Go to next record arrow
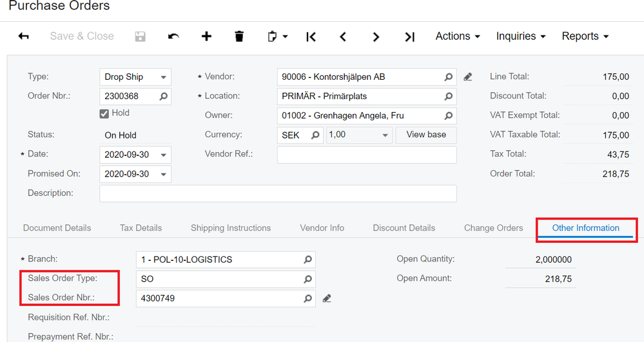 pos(376,37)
